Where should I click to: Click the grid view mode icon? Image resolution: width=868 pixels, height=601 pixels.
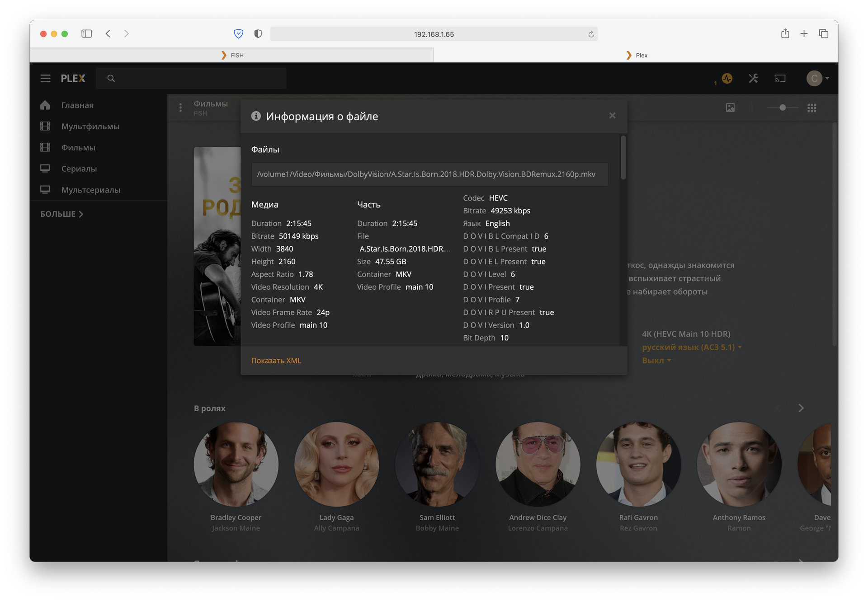coord(811,108)
